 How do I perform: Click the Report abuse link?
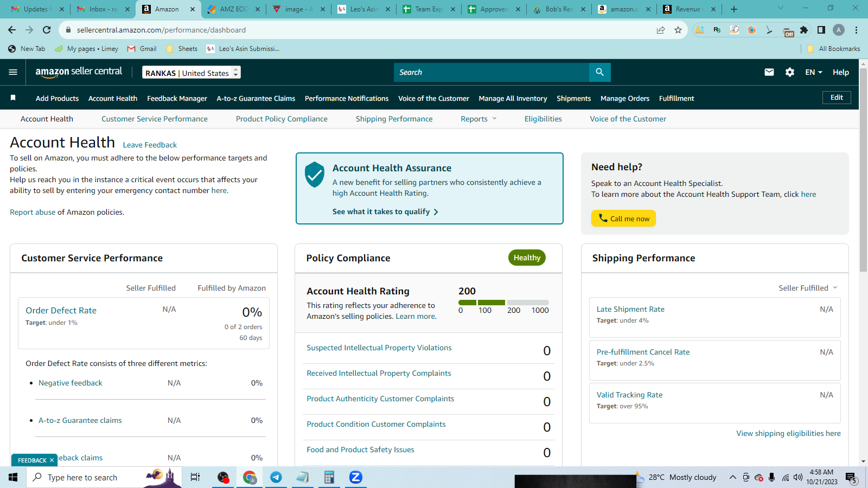pyautogui.click(x=33, y=212)
